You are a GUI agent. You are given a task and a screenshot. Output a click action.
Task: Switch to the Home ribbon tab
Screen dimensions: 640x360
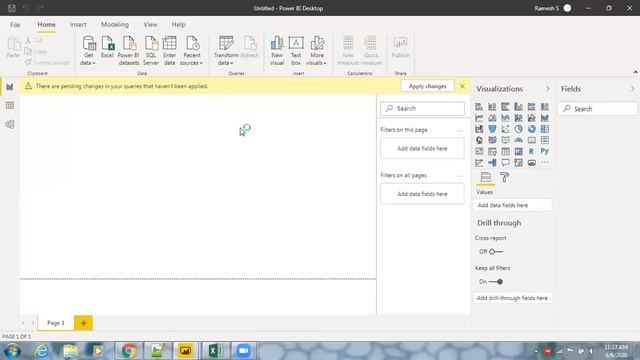(x=47, y=24)
